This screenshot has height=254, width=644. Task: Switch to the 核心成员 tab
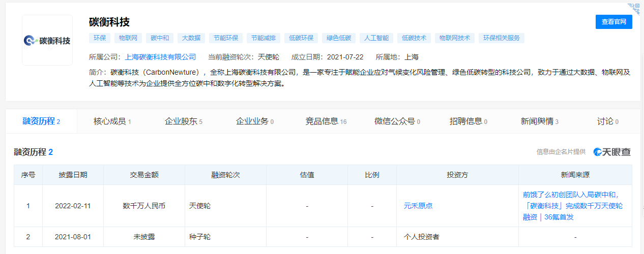112,121
